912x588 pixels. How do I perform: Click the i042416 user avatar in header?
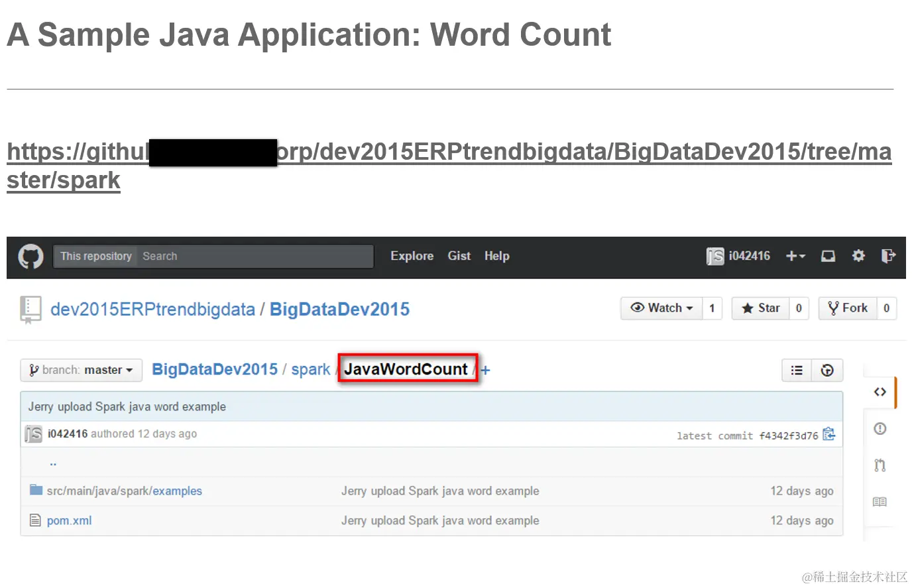click(715, 256)
